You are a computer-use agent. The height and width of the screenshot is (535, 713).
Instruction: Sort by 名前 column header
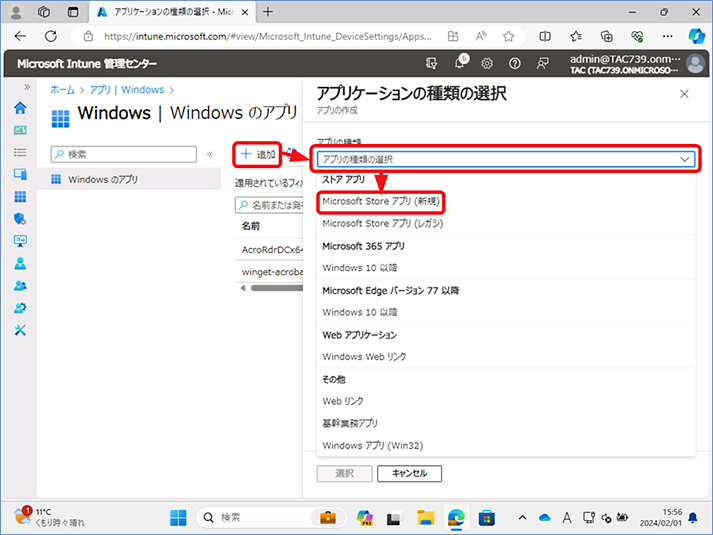pos(251,226)
